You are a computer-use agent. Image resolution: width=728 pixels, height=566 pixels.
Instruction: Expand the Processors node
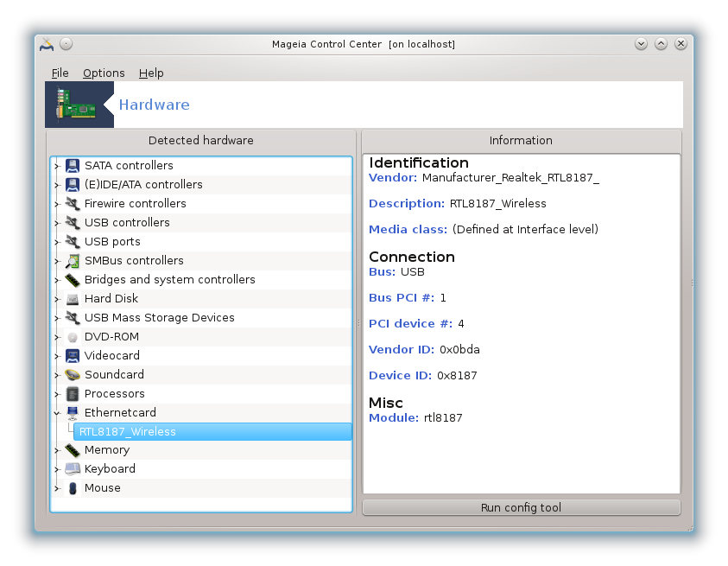point(57,395)
